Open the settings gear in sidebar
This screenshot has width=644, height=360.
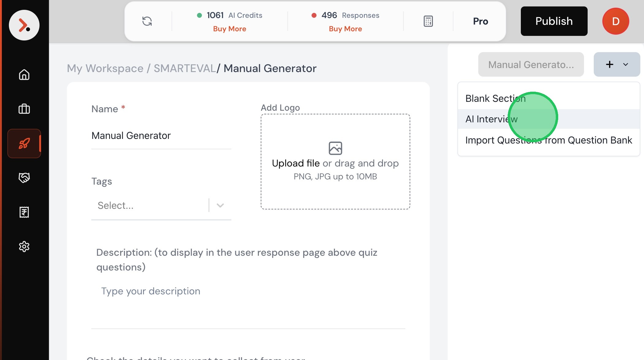[x=24, y=246]
